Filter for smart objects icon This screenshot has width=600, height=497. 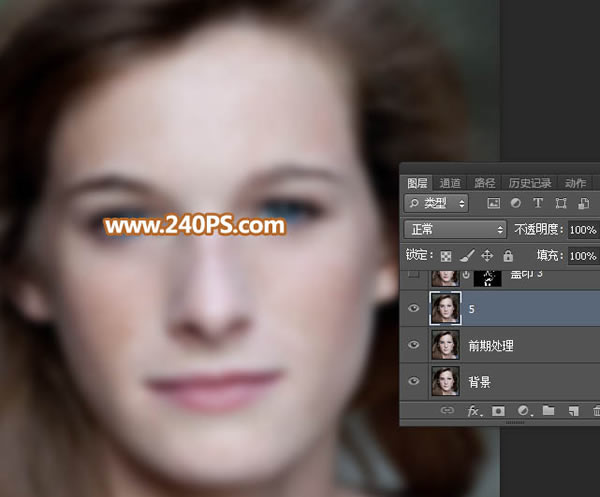(584, 203)
